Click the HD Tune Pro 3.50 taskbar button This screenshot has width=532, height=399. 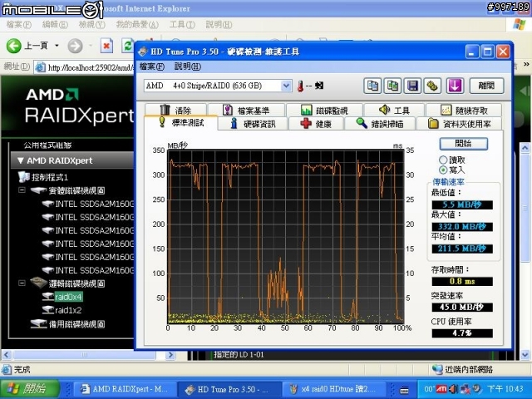pyautogui.click(x=229, y=389)
